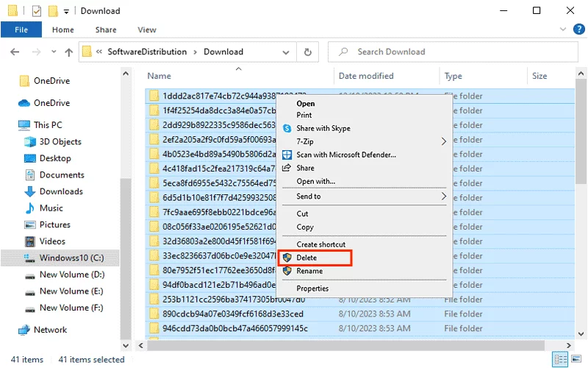This screenshot has width=588, height=368.
Task: Open Properties from the context menu
Action: point(312,289)
